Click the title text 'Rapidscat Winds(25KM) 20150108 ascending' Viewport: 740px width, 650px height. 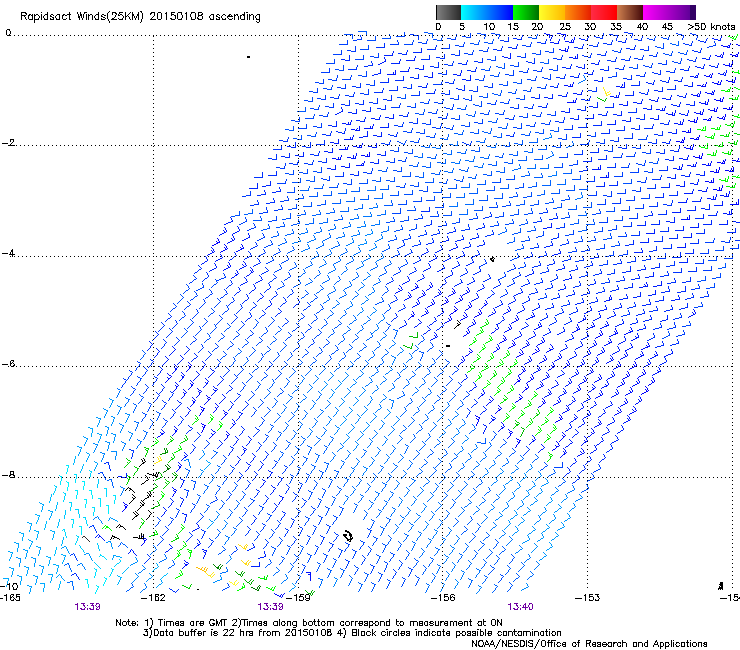(140, 17)
